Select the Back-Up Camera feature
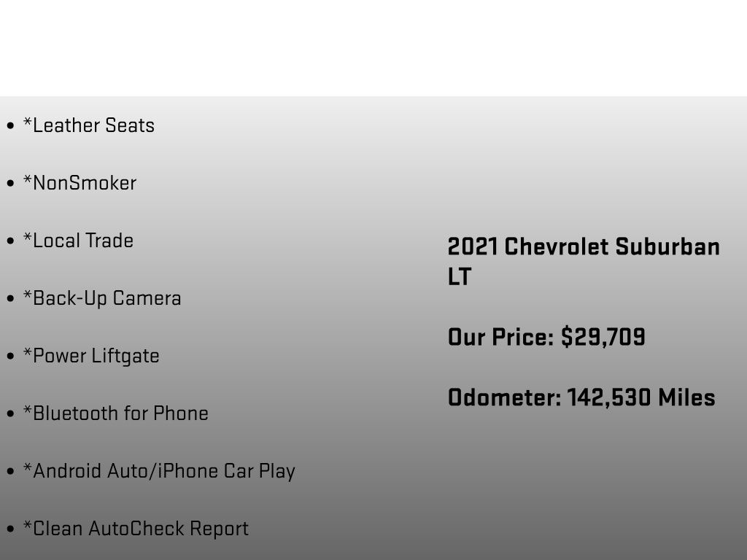This screenshot has width=747, height=560. (x=102, y=298)
